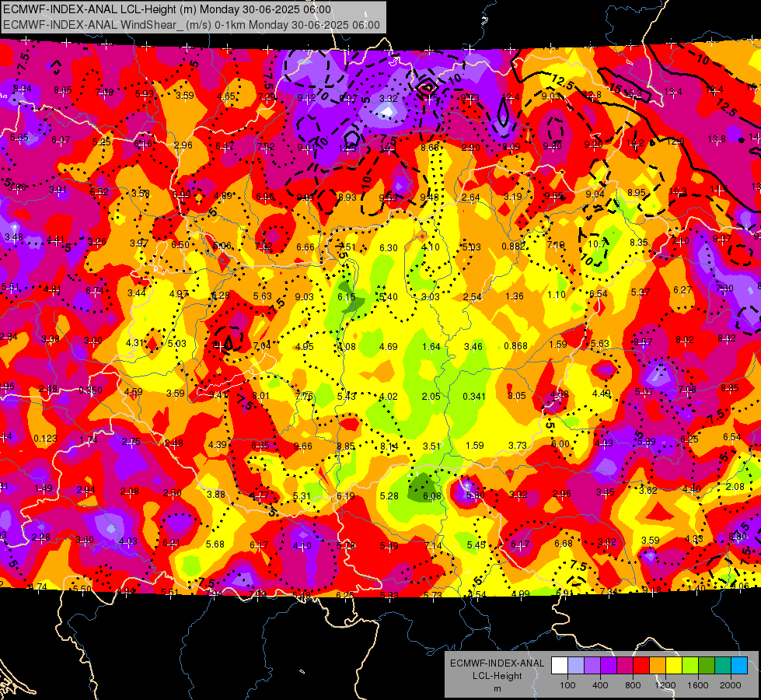The width and height of the screenshot is (761, 700).
Task: Click the wind shear value 8.14
Action: pos(389,446)
